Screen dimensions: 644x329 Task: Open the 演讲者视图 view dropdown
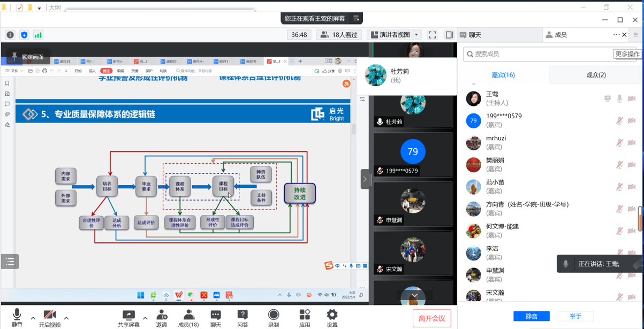point(395,35)
